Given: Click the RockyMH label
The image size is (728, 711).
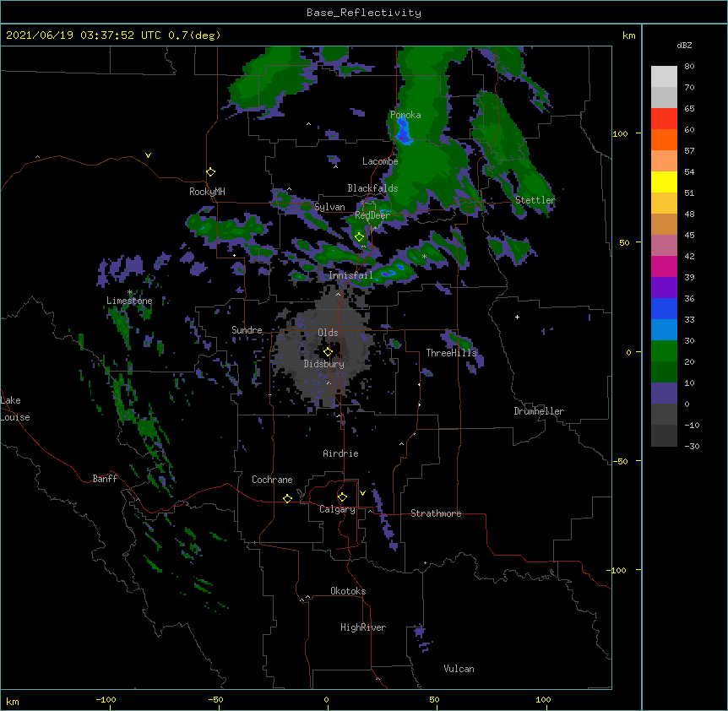Looking at the screenshot, I should click(x=207, y=192).
